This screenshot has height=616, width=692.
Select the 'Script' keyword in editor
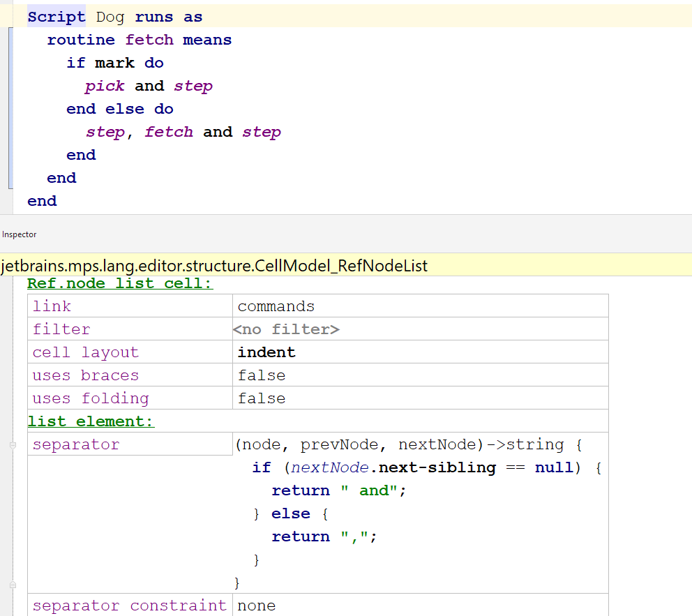coord(57,17)
